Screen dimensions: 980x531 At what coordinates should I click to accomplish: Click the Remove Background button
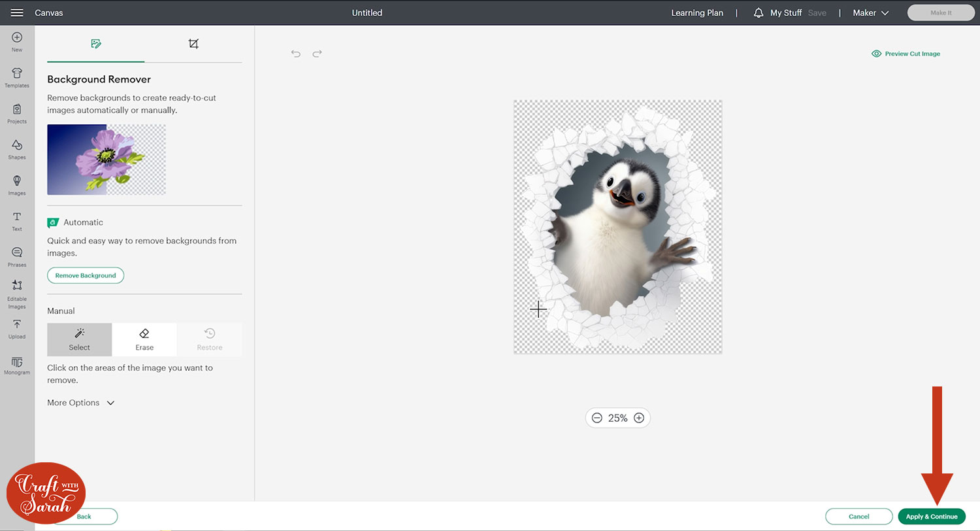tap(86, 275)
